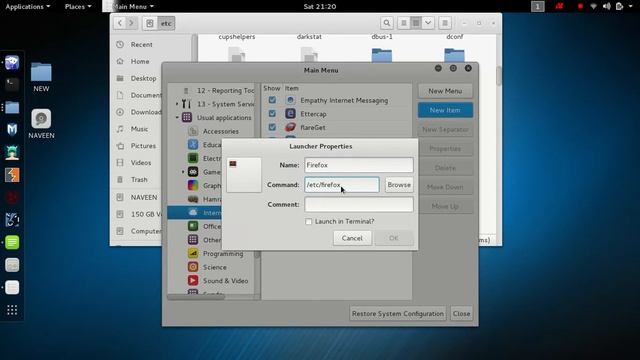This screenshot has height=360, width=640.
Task: Click Close at the bottom of Main Menu
Action: point(461,313)
